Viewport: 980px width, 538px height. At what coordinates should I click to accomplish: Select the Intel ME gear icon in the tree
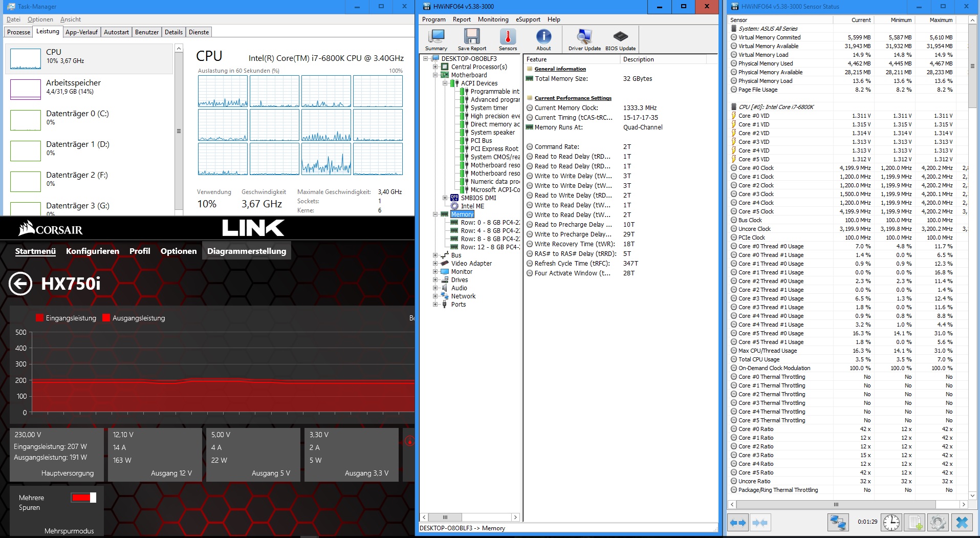tap(454, 206)
